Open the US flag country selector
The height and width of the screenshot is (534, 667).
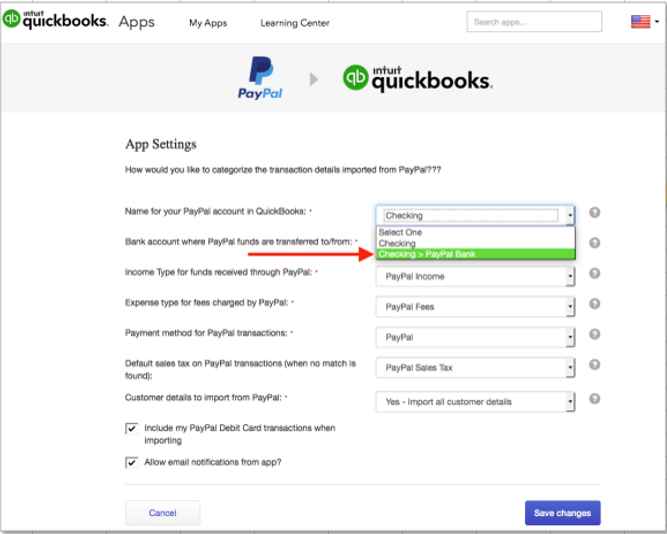click(x=644, y=21)
